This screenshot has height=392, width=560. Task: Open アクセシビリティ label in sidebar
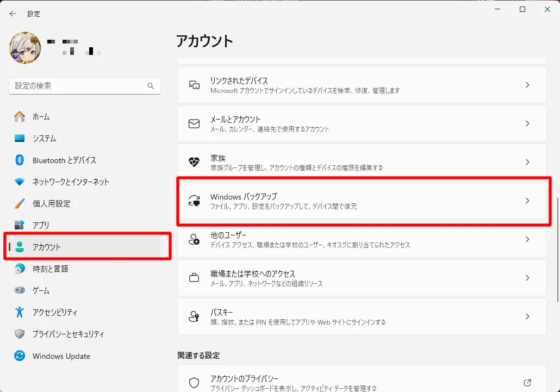(x=55, y=313)
